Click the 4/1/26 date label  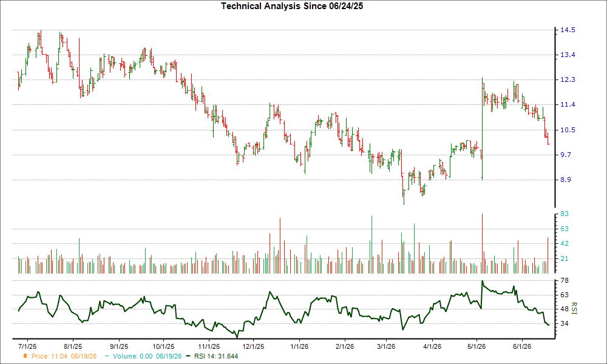click(x=432, y=346)
